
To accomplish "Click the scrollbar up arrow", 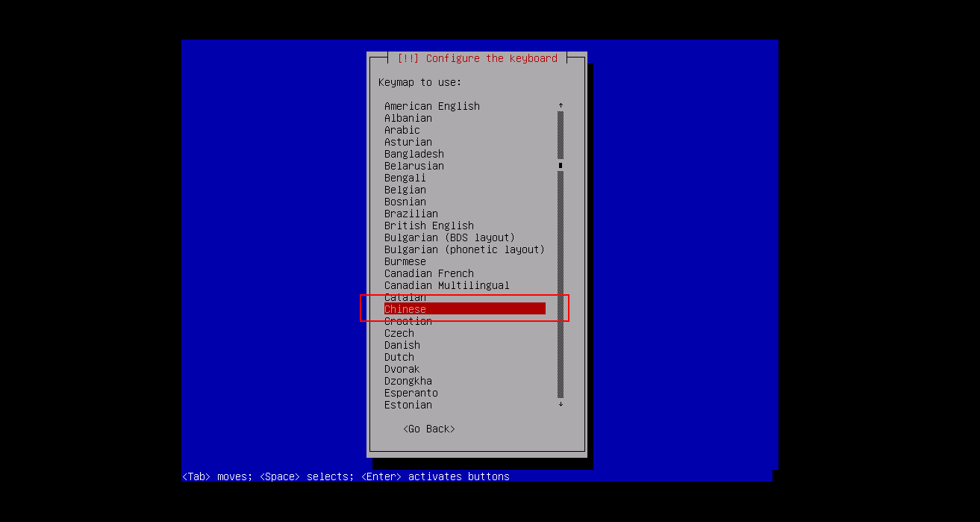I will 561,106.
